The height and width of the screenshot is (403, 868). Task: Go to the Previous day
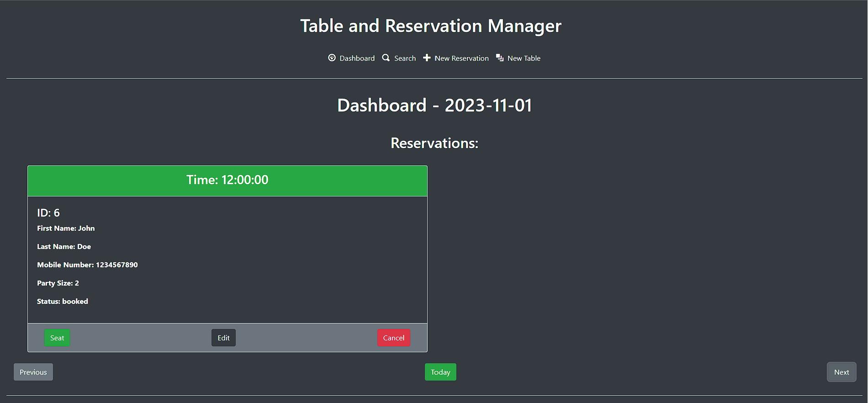[33, 372]
